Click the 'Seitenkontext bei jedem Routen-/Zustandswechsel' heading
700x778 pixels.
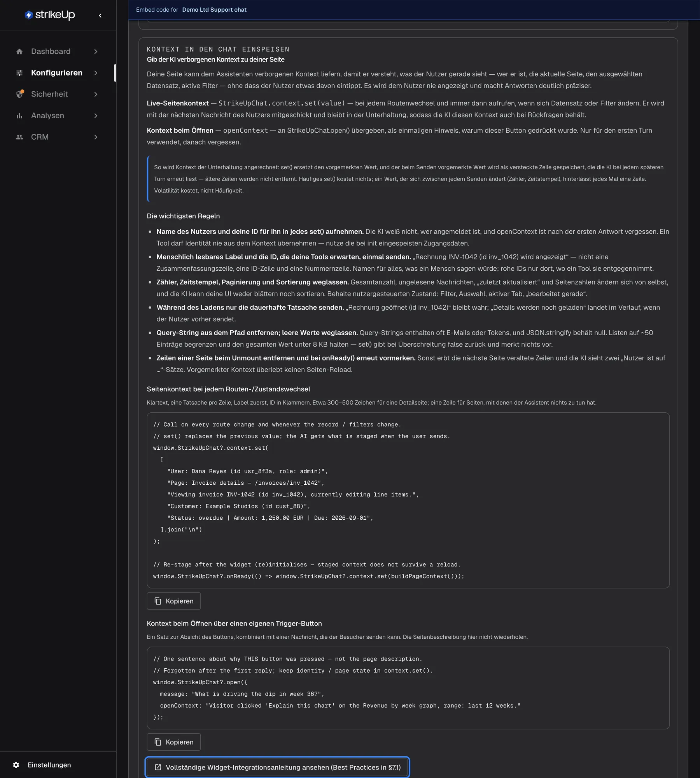[x=228, y=389]
